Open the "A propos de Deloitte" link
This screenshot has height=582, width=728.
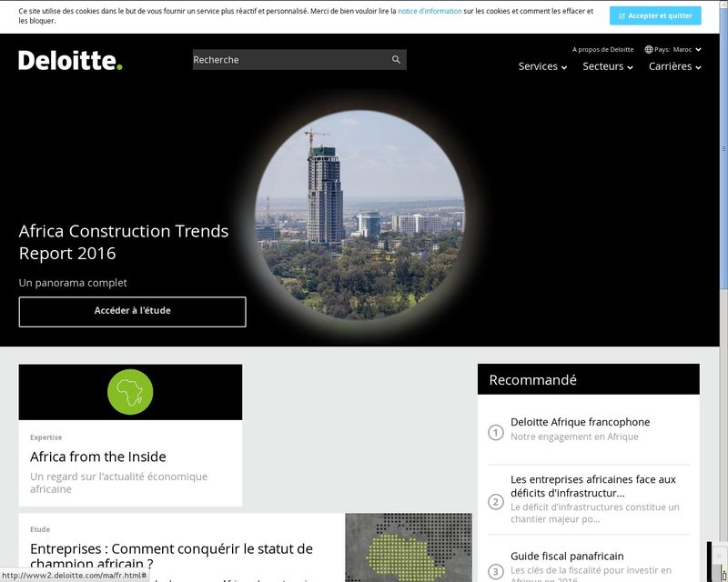pos(602,50)
